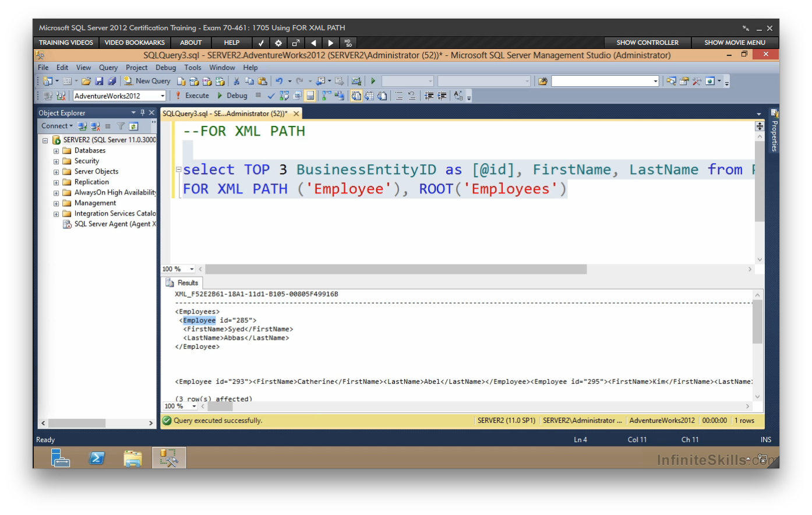Open the Tools menu
The width and height of the screenshot is (812, 515).
tap(193, 68)
